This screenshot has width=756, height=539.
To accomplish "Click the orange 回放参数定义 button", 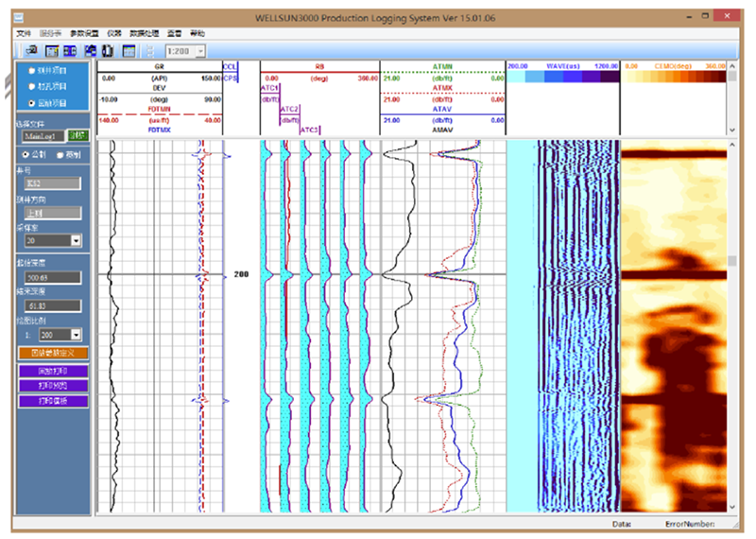I will (x=53, y=353).
